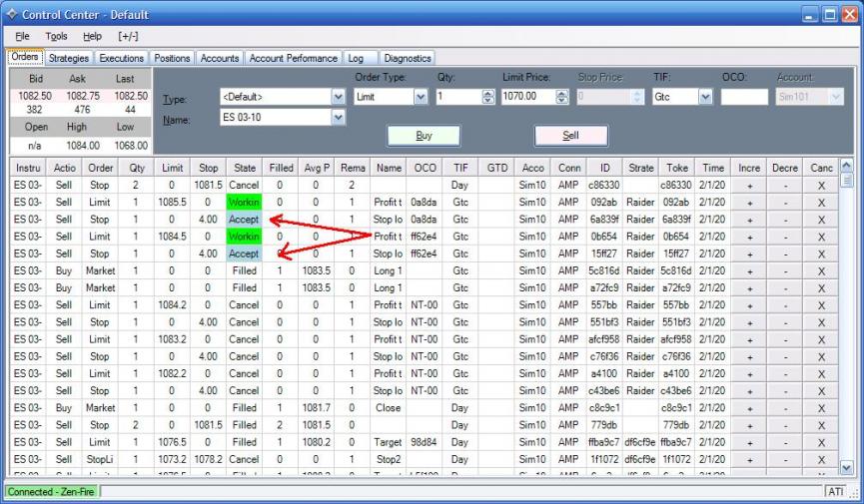Cancel order 15ff27 with its X button

821,253
